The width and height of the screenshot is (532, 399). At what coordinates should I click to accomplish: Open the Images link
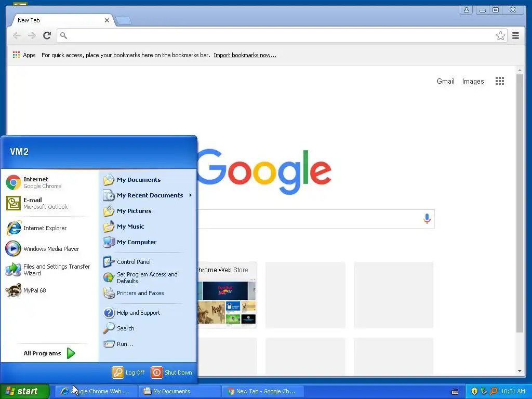tap(473, 81)
